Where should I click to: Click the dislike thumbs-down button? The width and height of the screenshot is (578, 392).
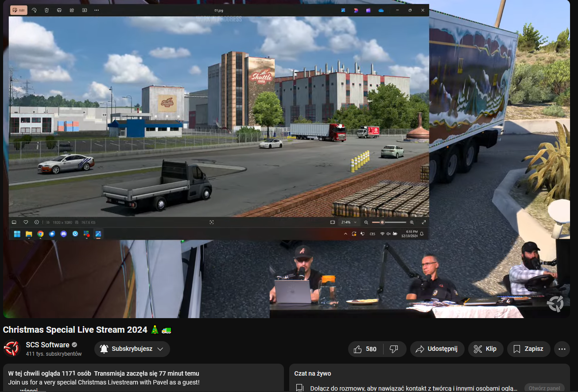(x=394, y=349)
